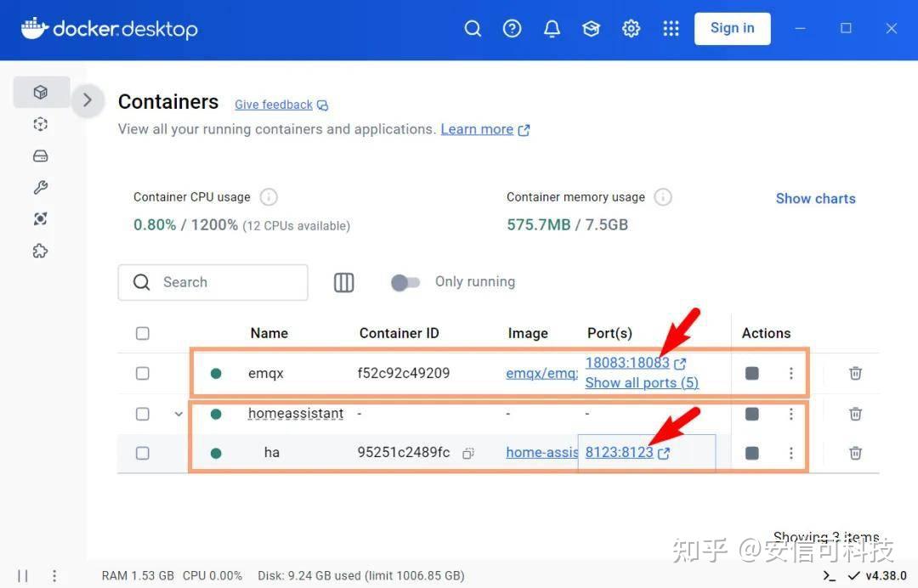Select the ha container name
The height and width of the screenshot is (588, 918).
pos(272,452)
